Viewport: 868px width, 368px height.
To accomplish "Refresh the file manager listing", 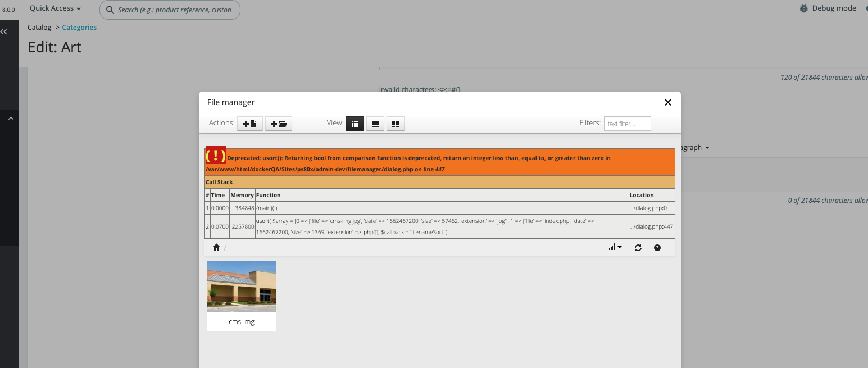I will pos(638,247).
